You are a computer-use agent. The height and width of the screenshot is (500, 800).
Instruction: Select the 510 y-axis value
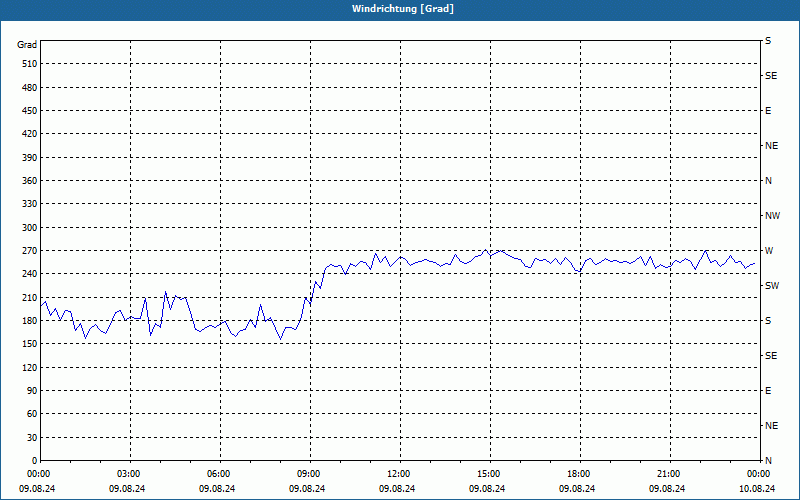pos(30,64)
